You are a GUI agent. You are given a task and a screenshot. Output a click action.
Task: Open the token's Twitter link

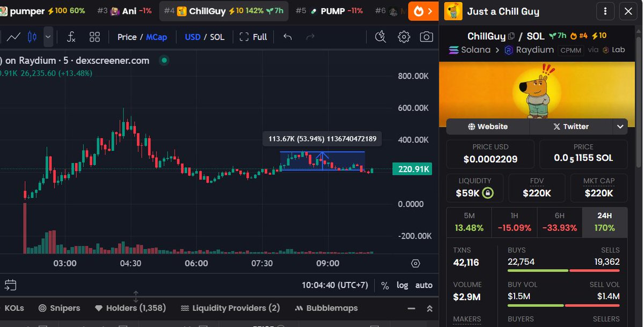[571, 127]
